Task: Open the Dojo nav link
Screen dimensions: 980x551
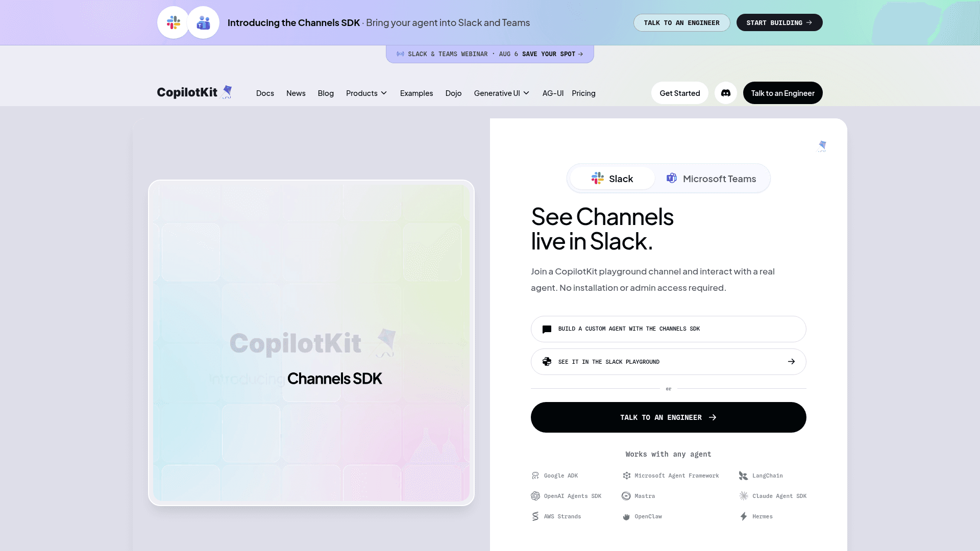Action: (x=453, y=93)
